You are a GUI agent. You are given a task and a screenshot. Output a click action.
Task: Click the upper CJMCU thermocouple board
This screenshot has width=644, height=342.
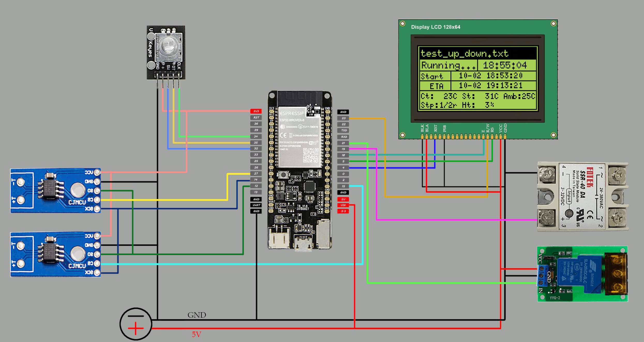pos(55,191)
